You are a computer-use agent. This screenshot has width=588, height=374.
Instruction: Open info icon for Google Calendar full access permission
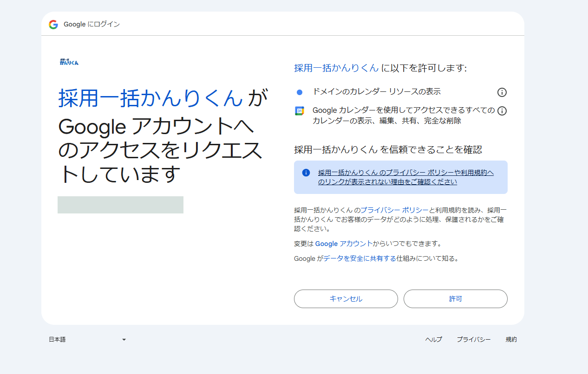(502, 110)
